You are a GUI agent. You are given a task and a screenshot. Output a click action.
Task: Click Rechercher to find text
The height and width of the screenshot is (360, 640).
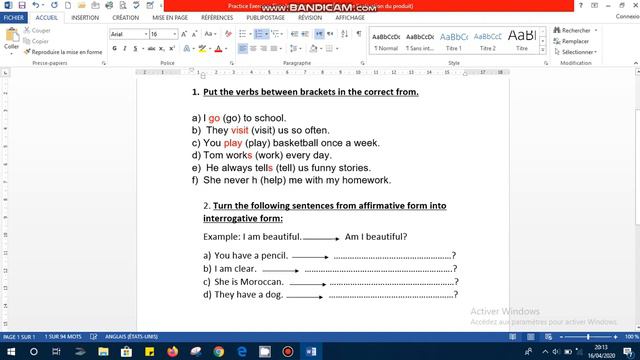tap(572, 31)
